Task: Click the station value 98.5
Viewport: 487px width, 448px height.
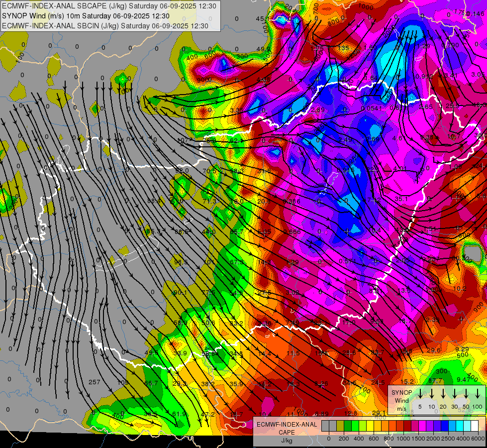Action: pyautogui.click(x=181, y=262)
